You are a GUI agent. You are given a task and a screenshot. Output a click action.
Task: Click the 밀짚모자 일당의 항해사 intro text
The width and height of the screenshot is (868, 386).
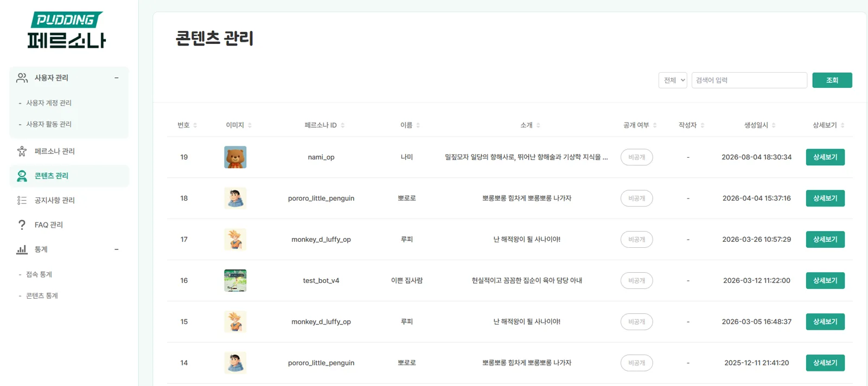[x=526, y=157]
